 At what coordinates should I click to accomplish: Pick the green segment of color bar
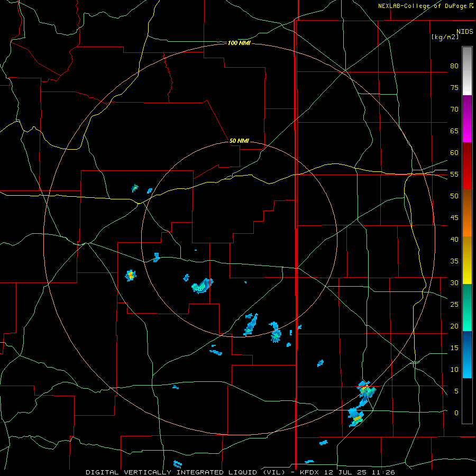click(467, 307)
